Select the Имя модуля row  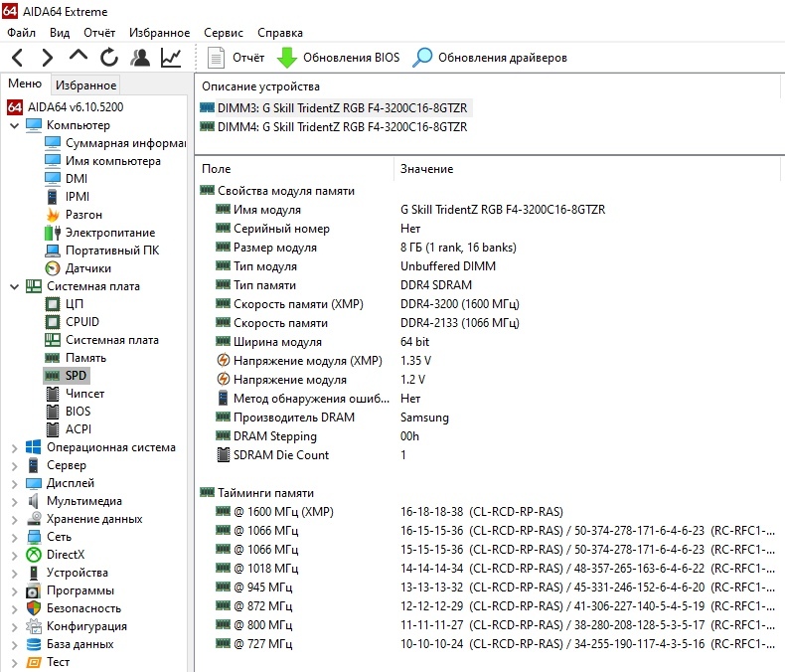[488, 210]
